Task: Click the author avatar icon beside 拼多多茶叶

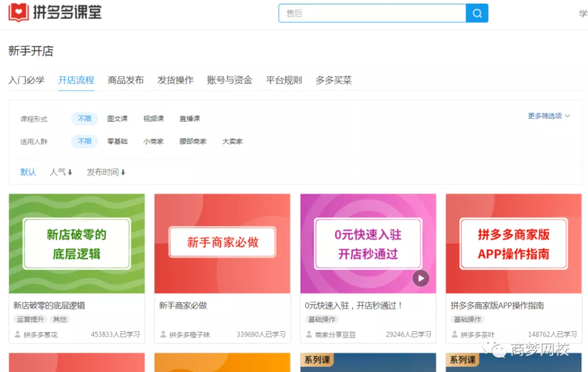Action: 454,334
